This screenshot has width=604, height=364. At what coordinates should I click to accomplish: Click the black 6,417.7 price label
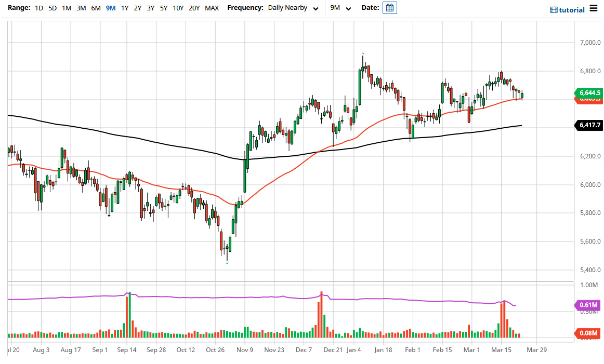pos(589,125)
